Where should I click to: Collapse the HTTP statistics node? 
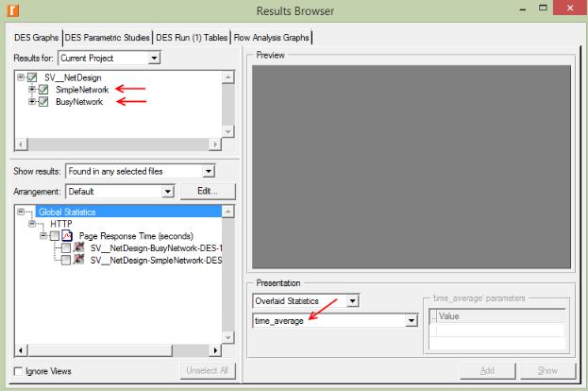point(32,224)
